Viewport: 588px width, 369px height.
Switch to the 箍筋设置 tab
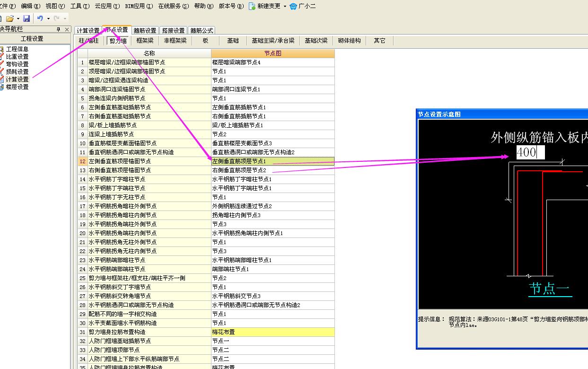tap(145, 31)
